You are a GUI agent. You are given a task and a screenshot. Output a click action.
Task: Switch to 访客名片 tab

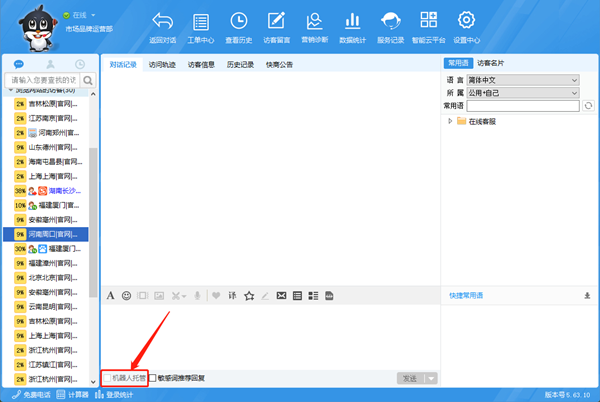click(495, 64)
